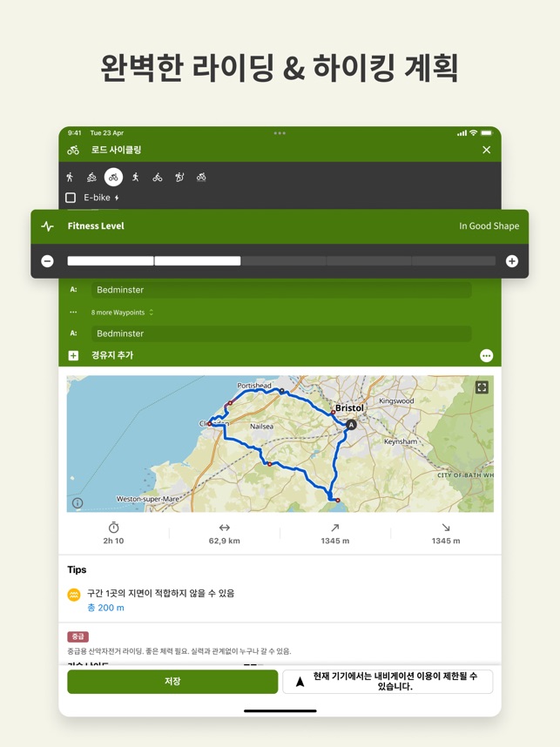Click the Fitness Level slider bar
The image size is (560, 747).
click(x=280, y=261)
